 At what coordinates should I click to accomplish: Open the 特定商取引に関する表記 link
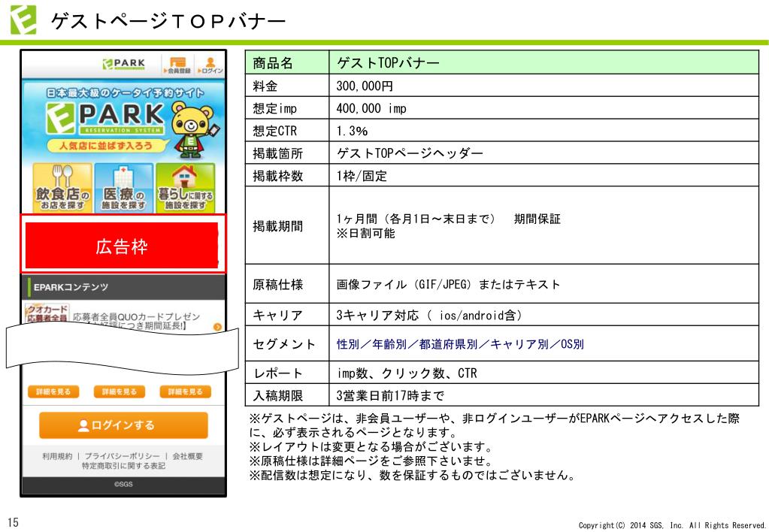click(123, 466)
